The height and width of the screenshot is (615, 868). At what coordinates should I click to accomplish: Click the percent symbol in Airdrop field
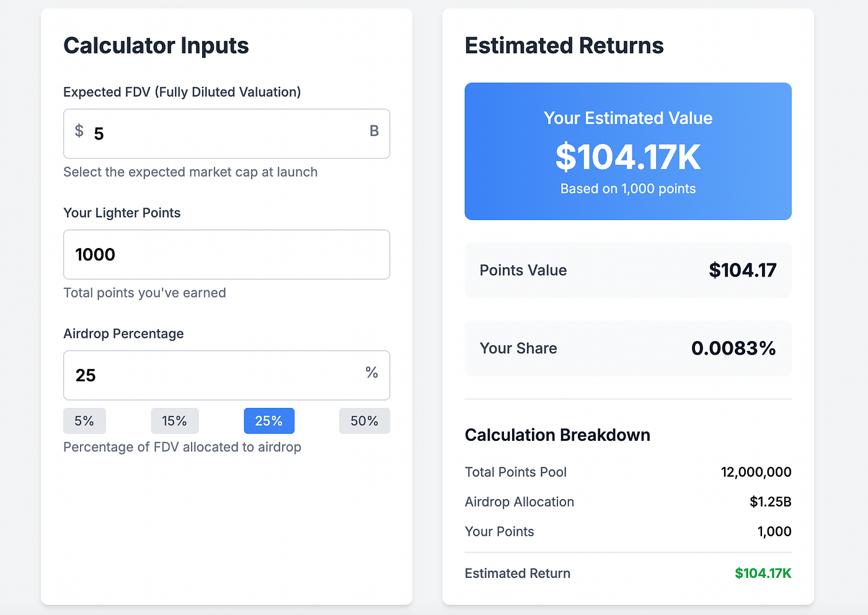tap(371, 373)
